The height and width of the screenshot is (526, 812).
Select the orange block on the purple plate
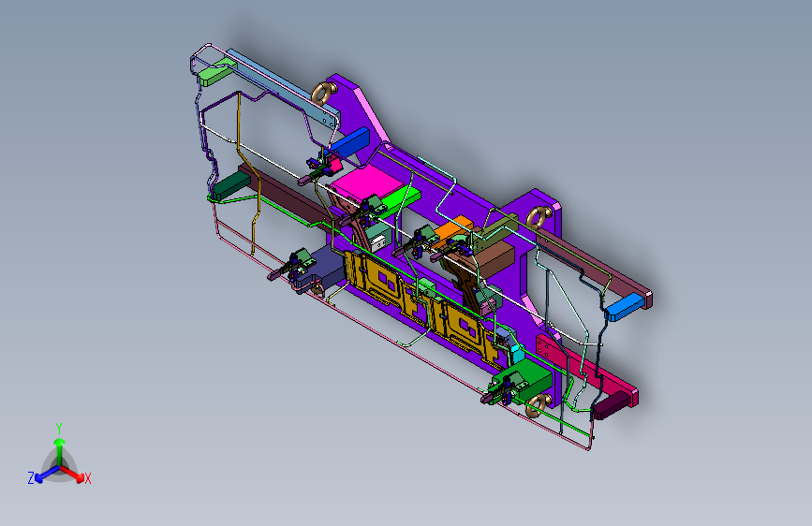[x=452, y=231]
